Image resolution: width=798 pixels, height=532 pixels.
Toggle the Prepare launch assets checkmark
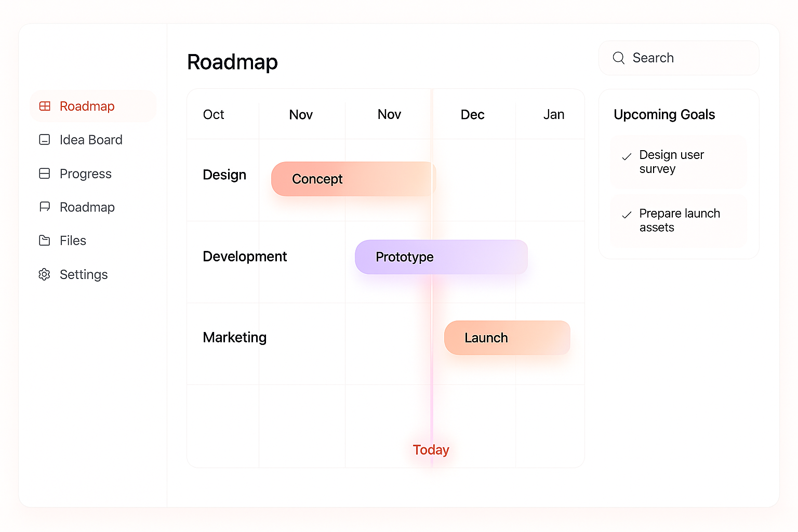pyautogui.click(x=627, y=215)
